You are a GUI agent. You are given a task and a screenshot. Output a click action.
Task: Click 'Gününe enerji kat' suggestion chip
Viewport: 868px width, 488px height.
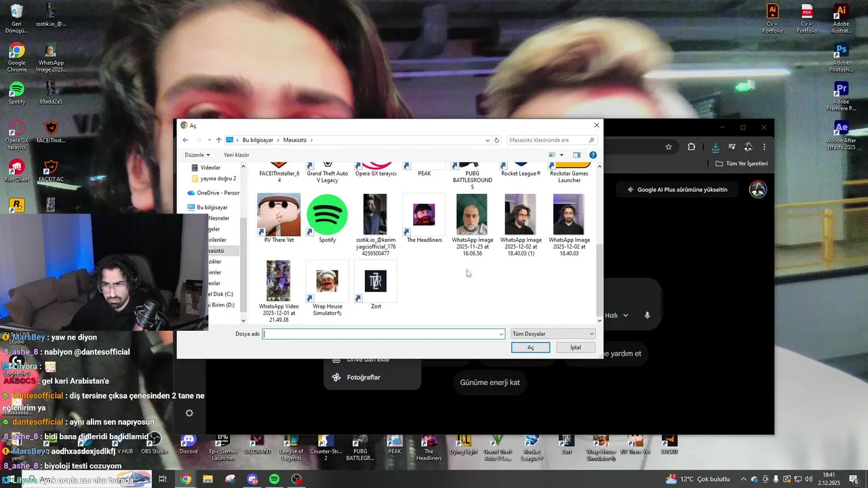[x=490, y=382]
